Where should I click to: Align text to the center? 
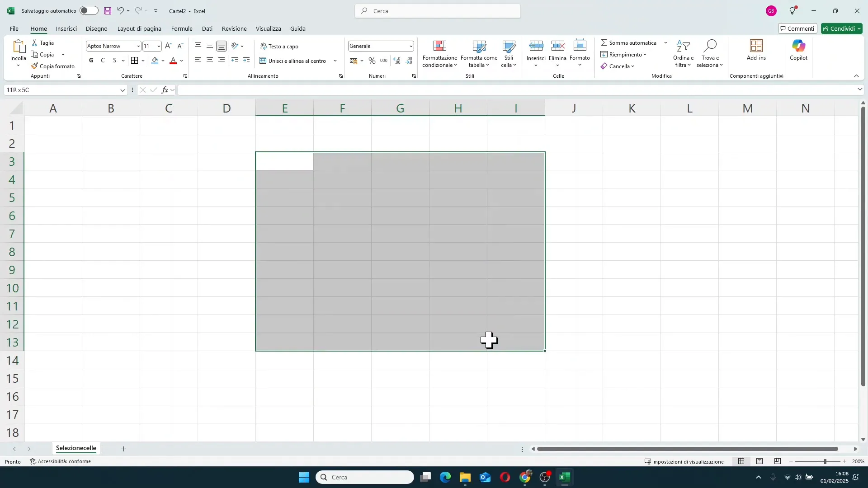pyautogui.click(x=210, y=61)
